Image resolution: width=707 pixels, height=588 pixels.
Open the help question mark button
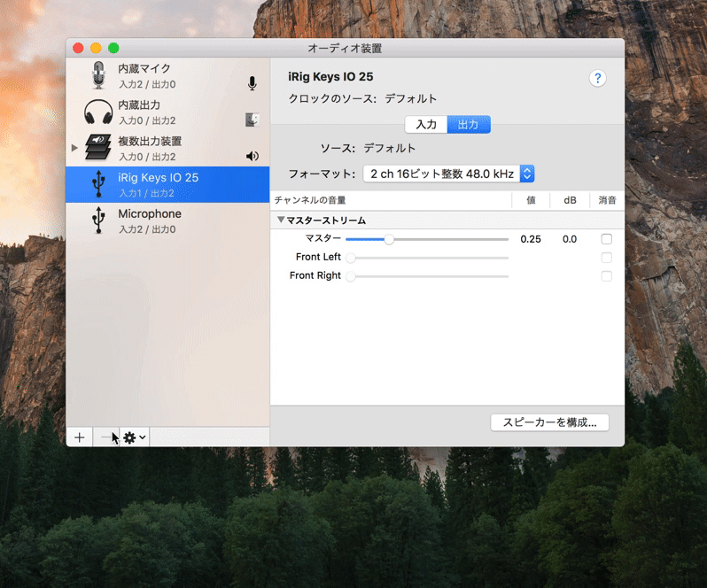(597, 79)
